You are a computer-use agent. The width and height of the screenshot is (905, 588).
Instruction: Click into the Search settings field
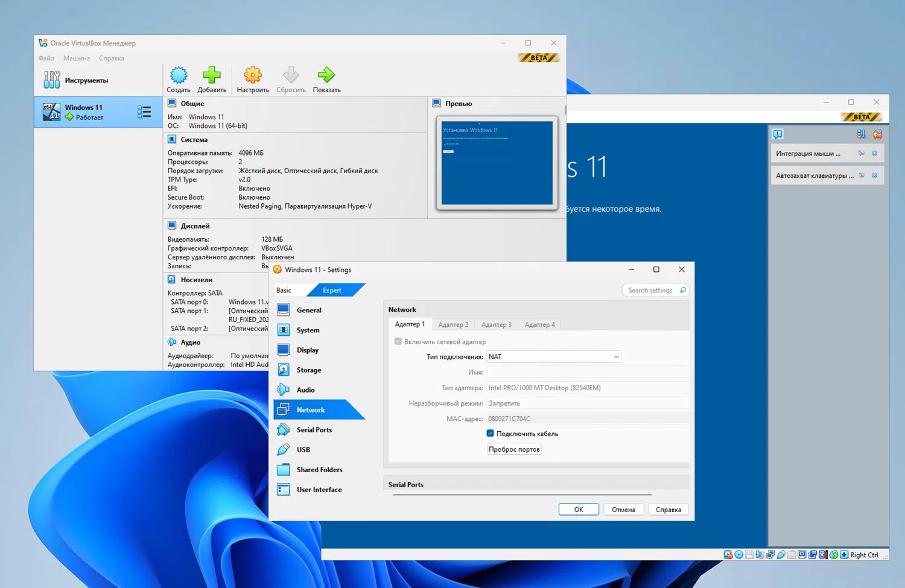point(655,290)
